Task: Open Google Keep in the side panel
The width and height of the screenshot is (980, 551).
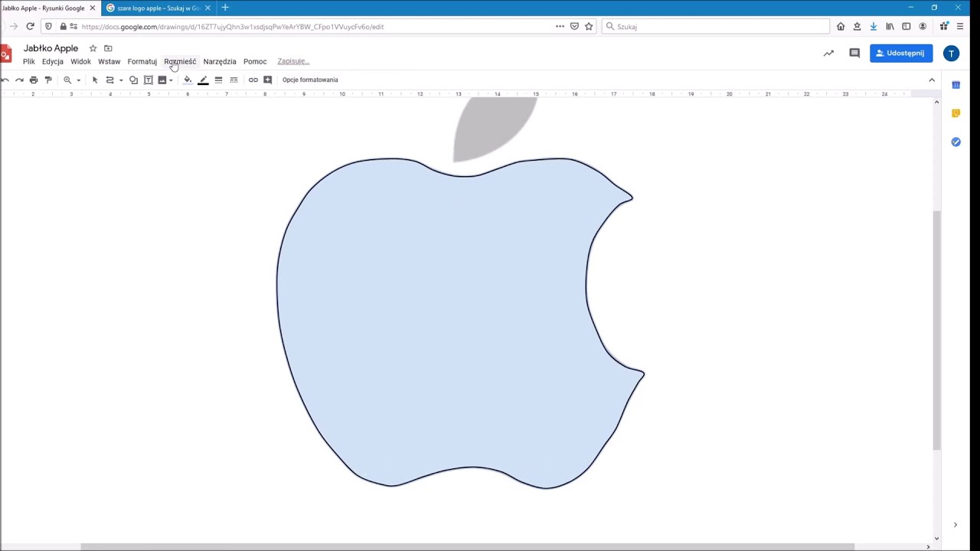Action: 955,113
